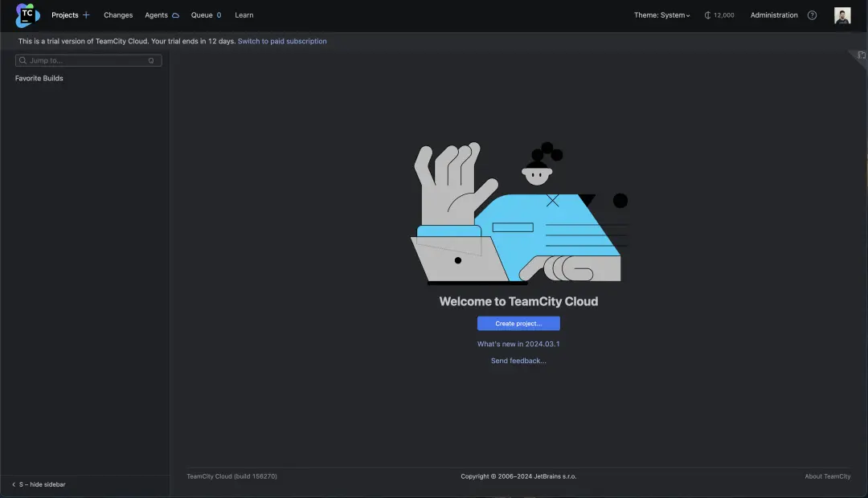Check credits balance via the coin icon

[x=706, y=14]
